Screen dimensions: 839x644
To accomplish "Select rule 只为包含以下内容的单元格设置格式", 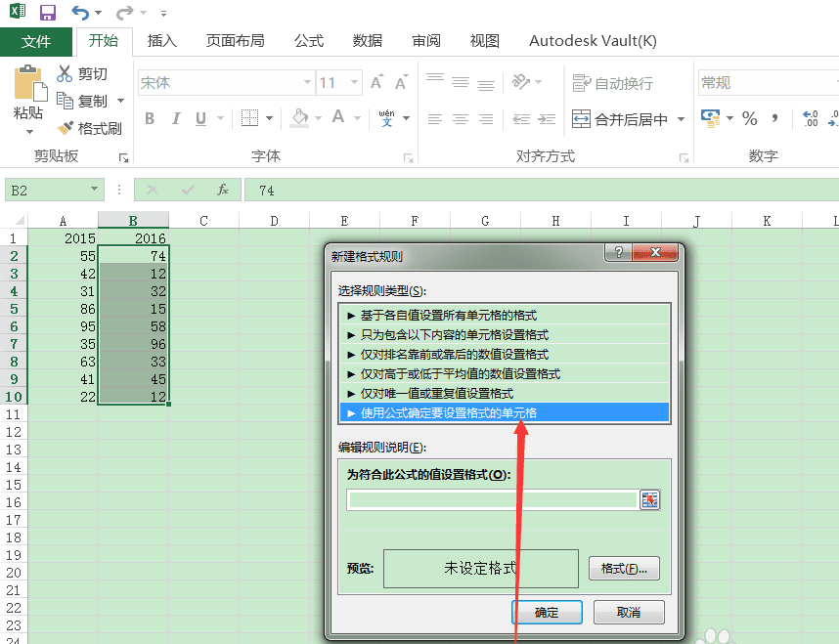I will [x=505, y=335].
